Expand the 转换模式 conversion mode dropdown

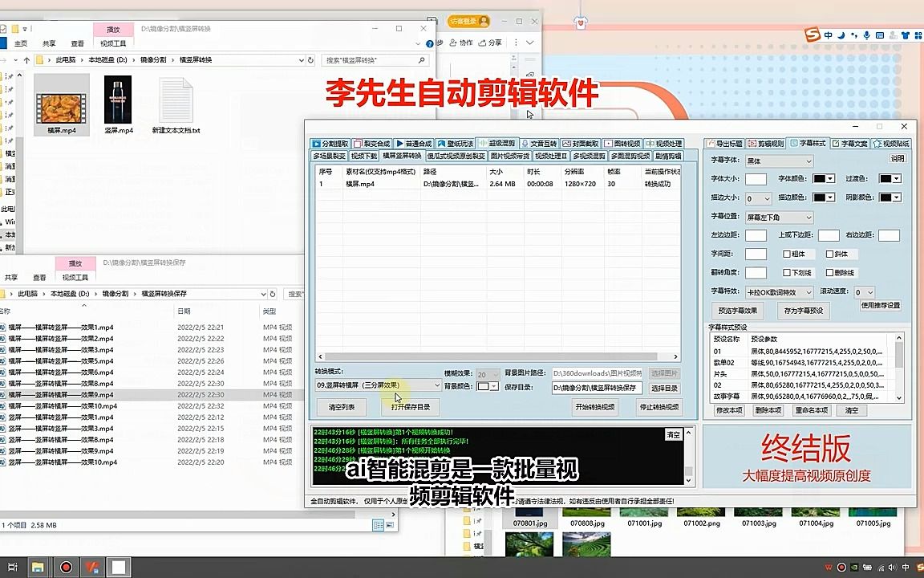click(x=377, y=385)
